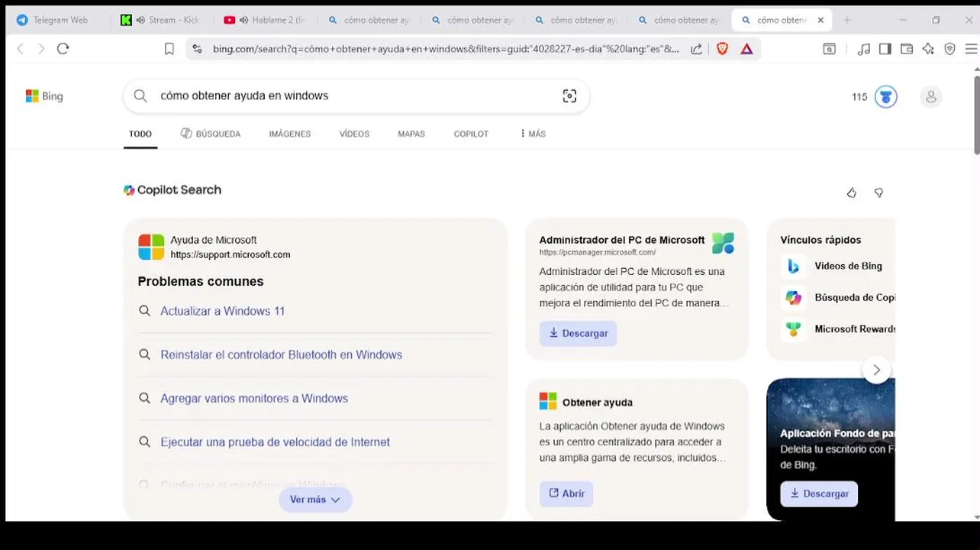Open the Brave playlist music note icon
980x550 pixels.
(x=864, y=49)
